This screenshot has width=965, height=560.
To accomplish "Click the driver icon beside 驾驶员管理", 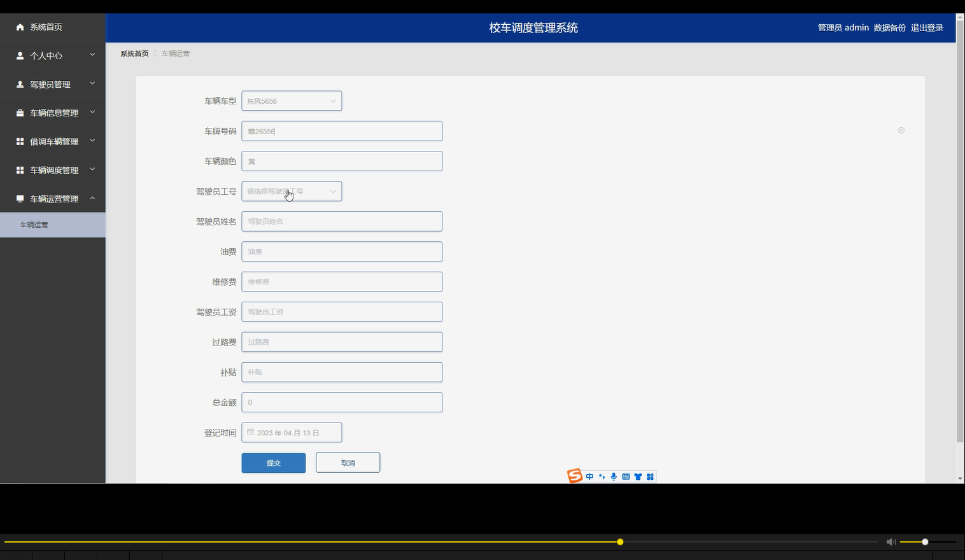I will click(20, 85).
